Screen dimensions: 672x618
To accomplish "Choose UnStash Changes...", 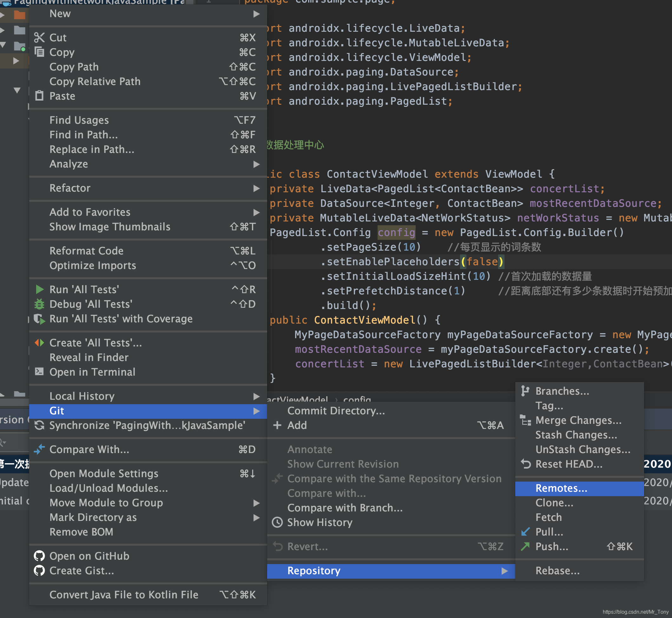I will pos(579,450).
